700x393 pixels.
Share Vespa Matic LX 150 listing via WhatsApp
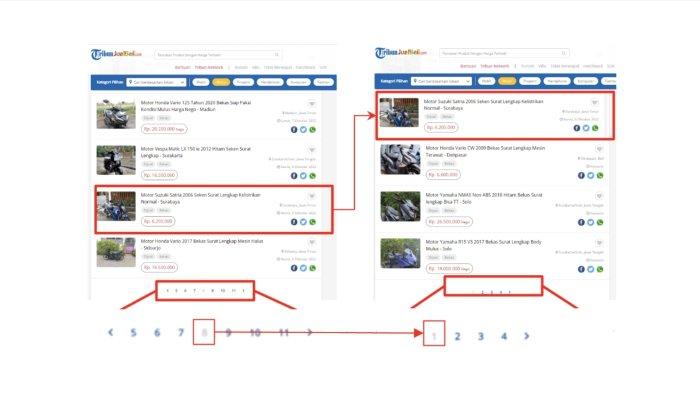pyautogui.click(x=312, y=176)
